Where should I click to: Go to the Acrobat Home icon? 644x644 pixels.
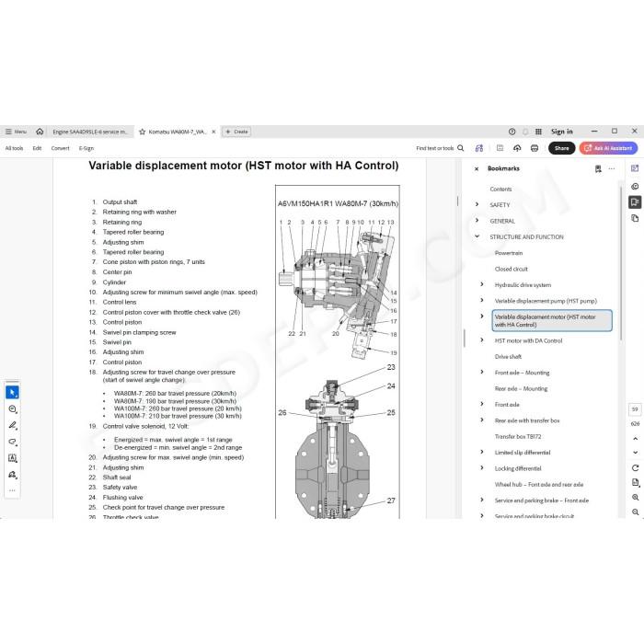(x=40, y=132)
